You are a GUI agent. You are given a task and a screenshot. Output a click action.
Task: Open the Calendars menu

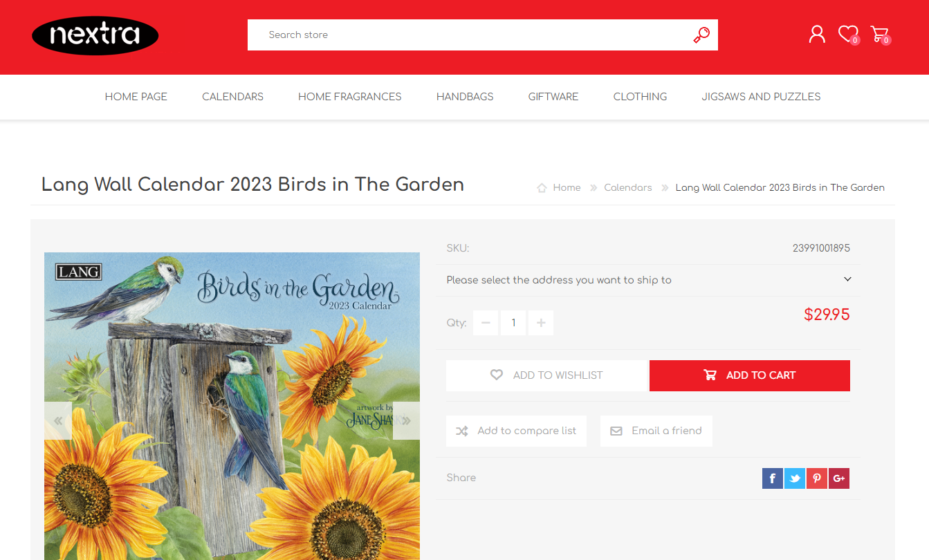coord(232,97)
